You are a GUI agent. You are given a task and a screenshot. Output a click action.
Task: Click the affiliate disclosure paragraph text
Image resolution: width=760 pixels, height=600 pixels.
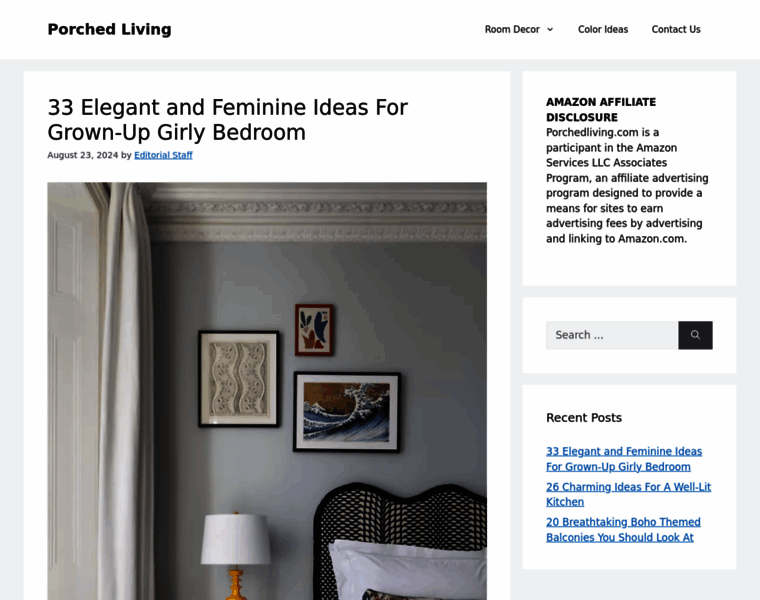[x=627, y=186]
